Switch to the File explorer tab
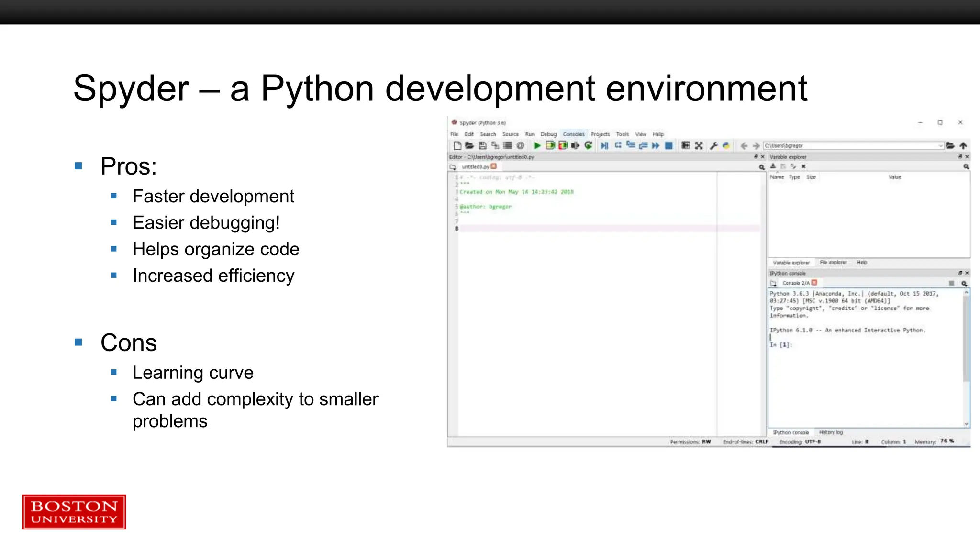980x551 pixels. (x=833, y=263)
